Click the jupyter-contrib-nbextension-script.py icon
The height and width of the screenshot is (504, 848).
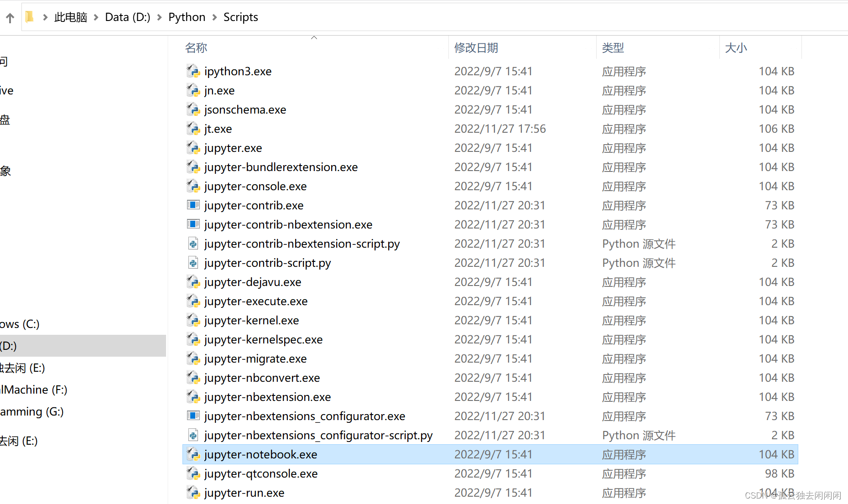(193, 244)
